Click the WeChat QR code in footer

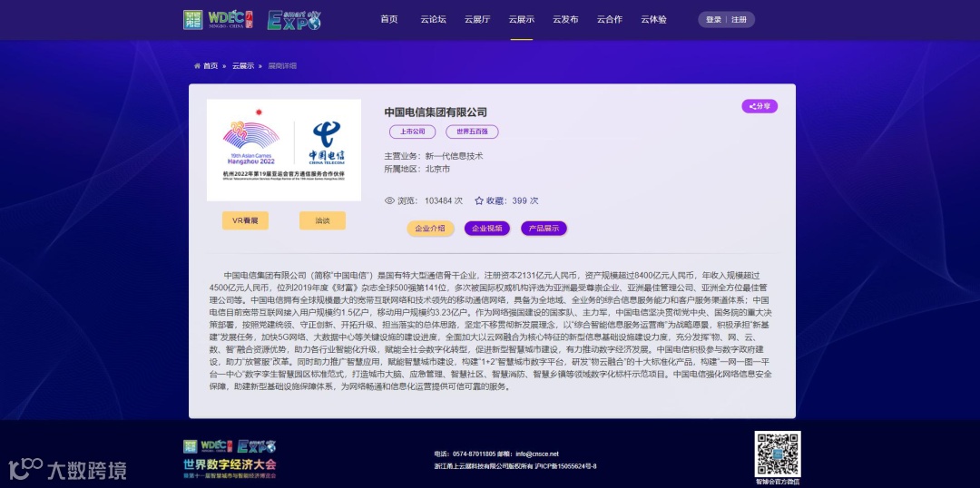778,454
